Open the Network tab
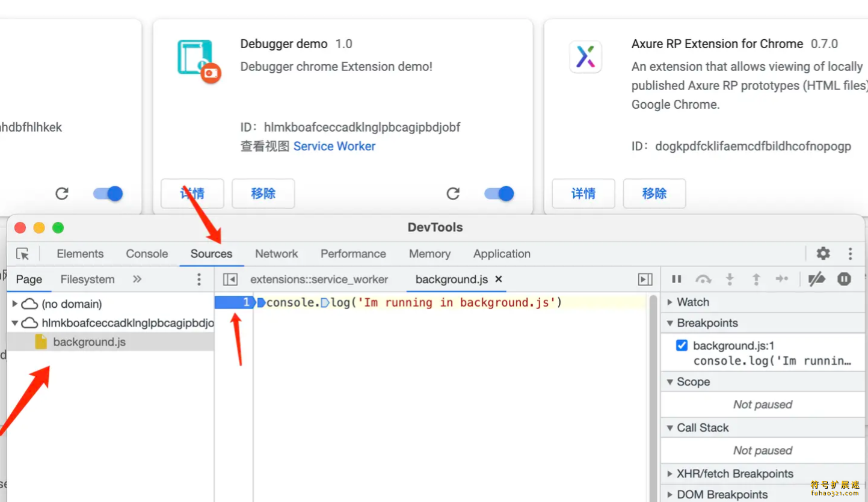Viewport: 868px width, 502px height. coord(277,254)
